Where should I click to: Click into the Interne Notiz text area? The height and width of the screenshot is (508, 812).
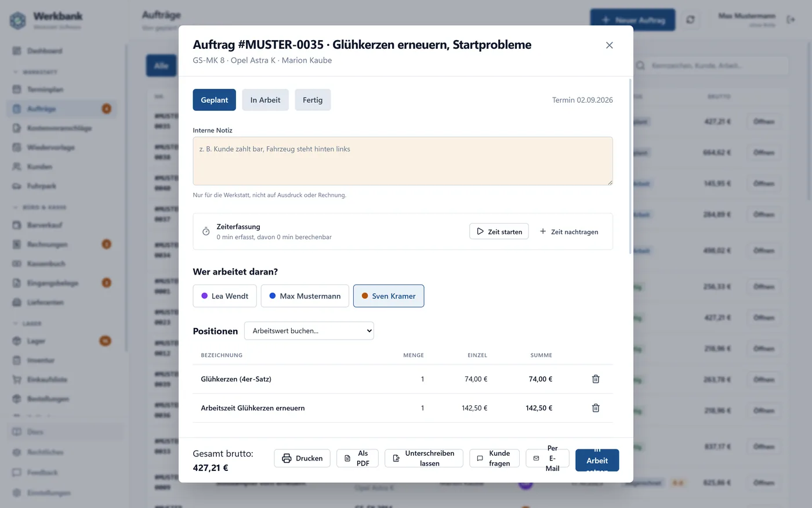point(403,161)
